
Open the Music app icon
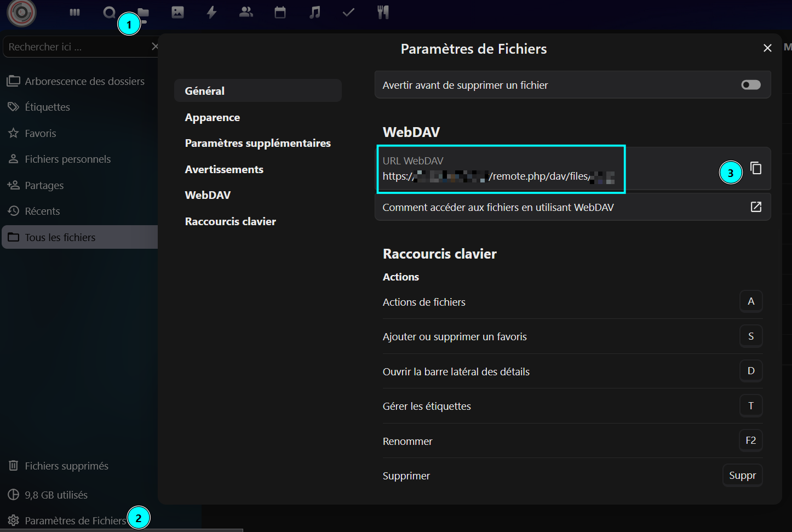pyautogui.click(x=314, y=12)
